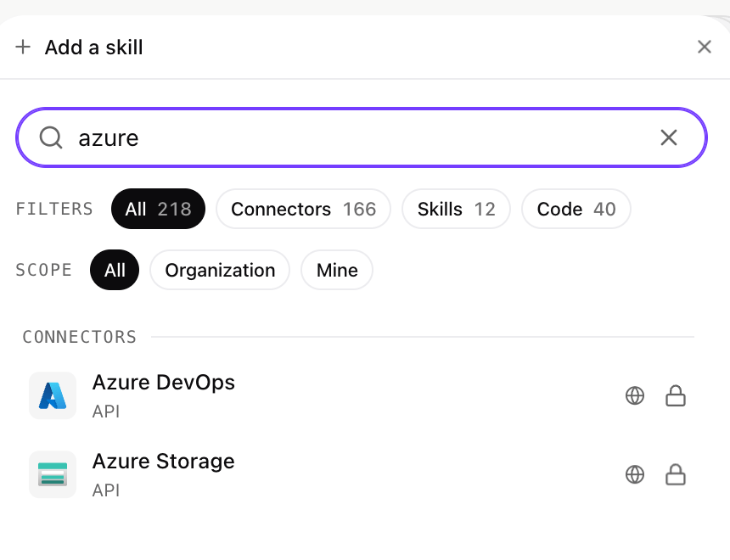Select the All 218 filter

[158, 209]
